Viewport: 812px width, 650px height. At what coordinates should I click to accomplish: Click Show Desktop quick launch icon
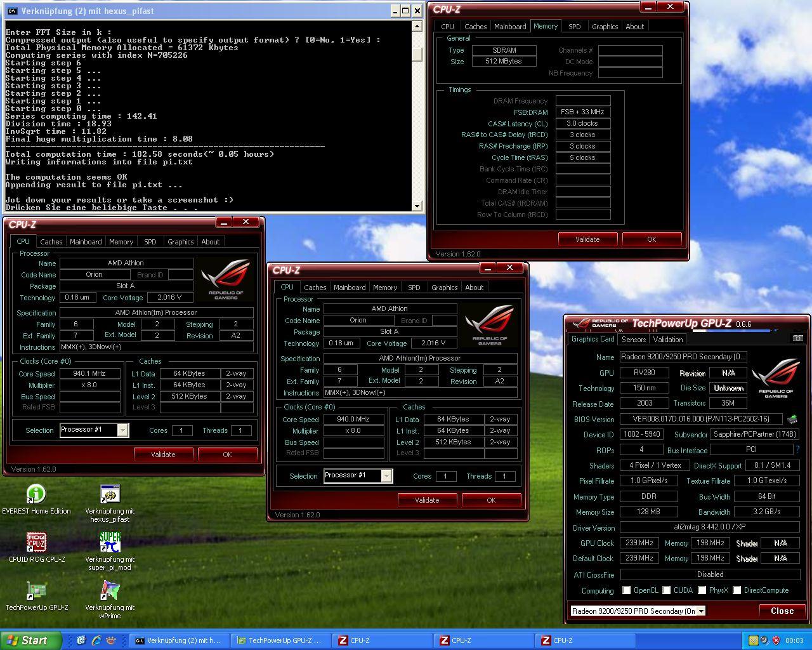(x=81, y=640)
